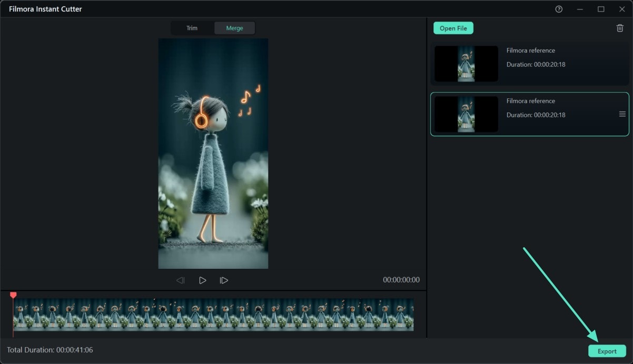Step back to previous frame

coord(181,280)
